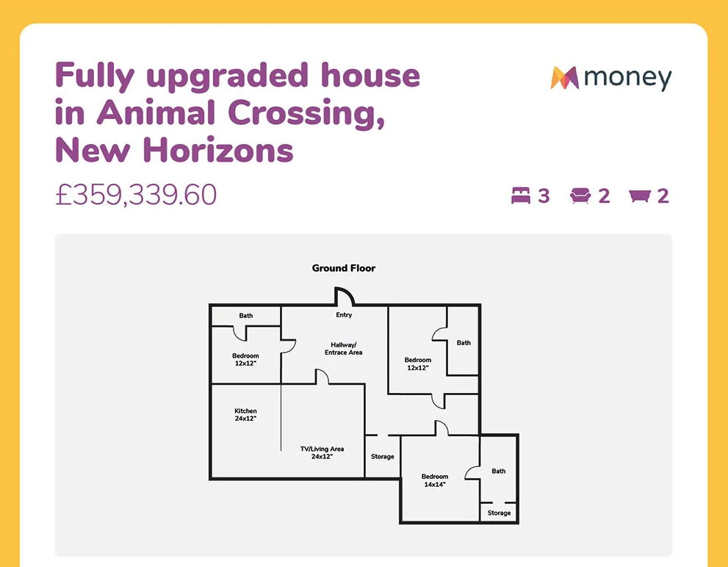Click the floor plan image thumbnail
The height and width of the screenshot is (567, 728).
tap(364, 395)
